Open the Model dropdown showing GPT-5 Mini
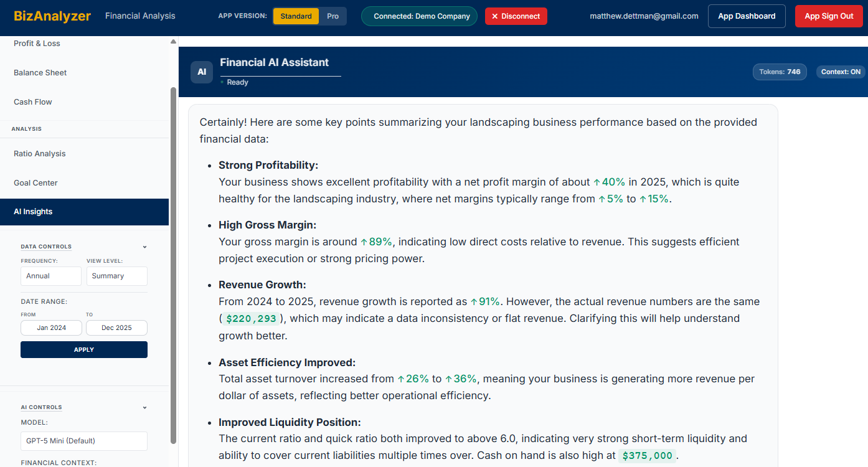The height and width of the screenshot is (467, 868). pyautogui.click(x=83, y=440)
